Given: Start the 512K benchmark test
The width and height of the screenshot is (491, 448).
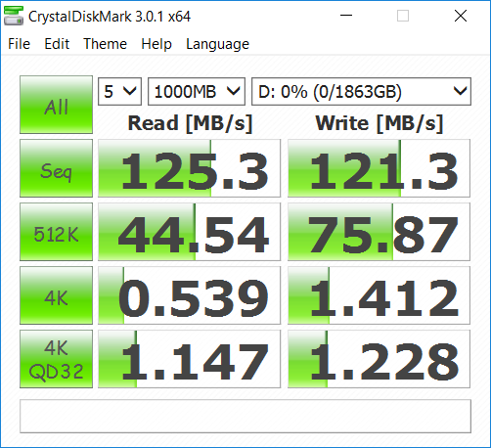Looking at the screenshot, I should pyautogui.click(x=56, y=232).
